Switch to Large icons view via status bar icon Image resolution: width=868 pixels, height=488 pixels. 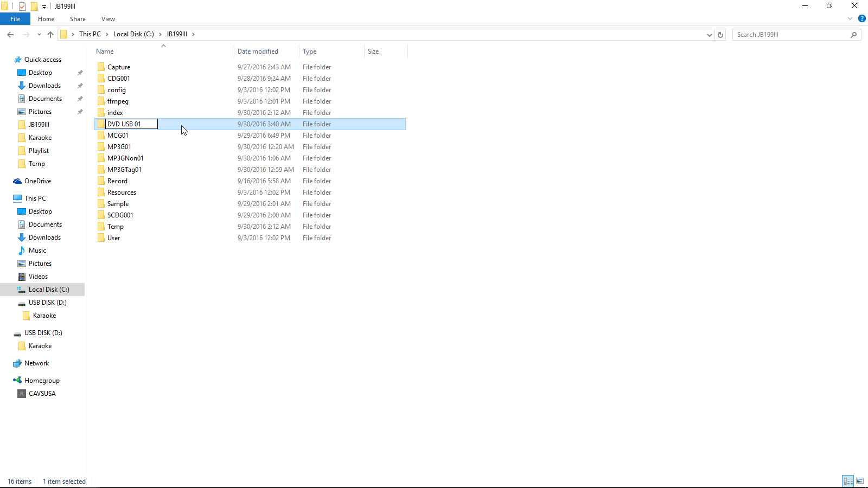(860, 481)
